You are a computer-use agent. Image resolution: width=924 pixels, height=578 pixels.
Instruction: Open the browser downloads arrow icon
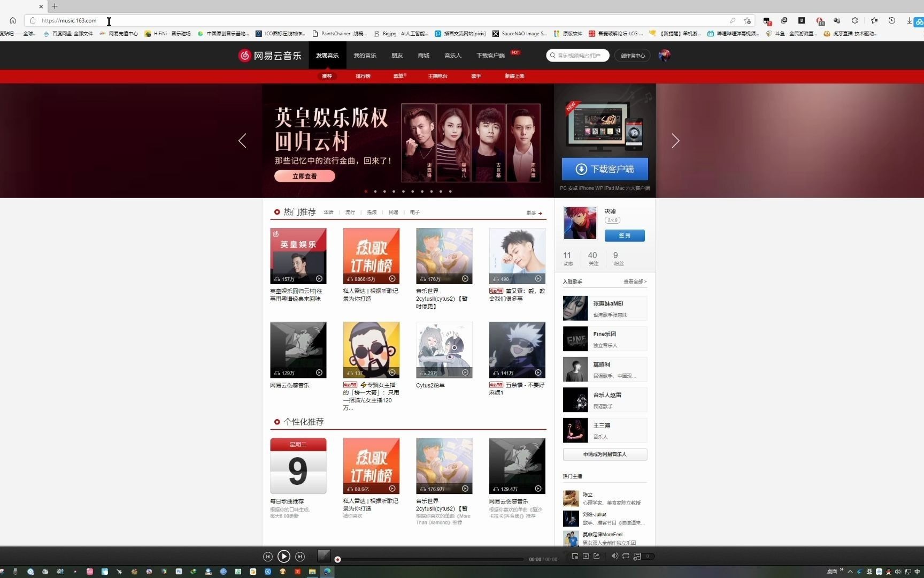pos(909,20)
